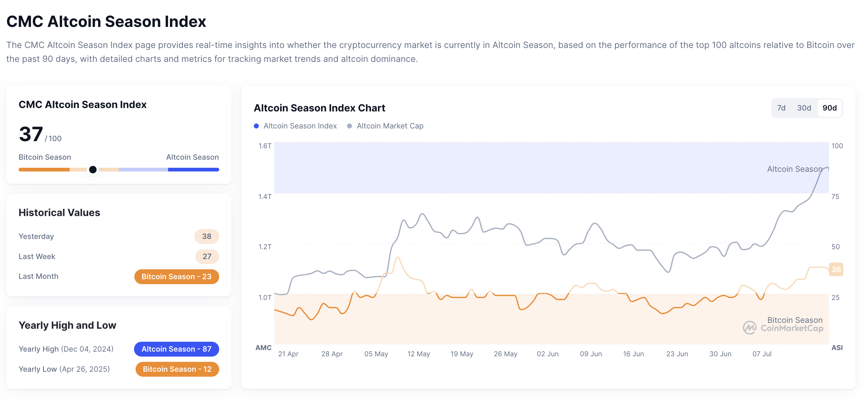Click the Bitcoin Season - 12 yearly low badge

[x=177, y=369]
